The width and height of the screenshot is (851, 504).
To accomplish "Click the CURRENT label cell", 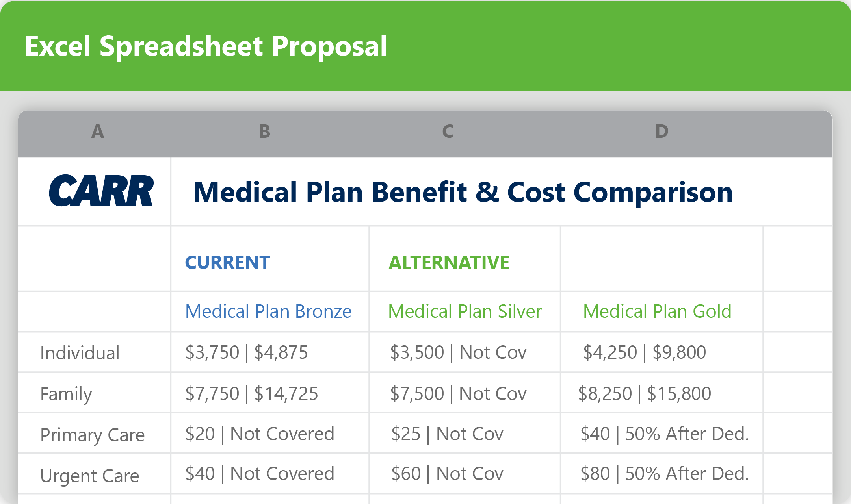I will point(228,263).
